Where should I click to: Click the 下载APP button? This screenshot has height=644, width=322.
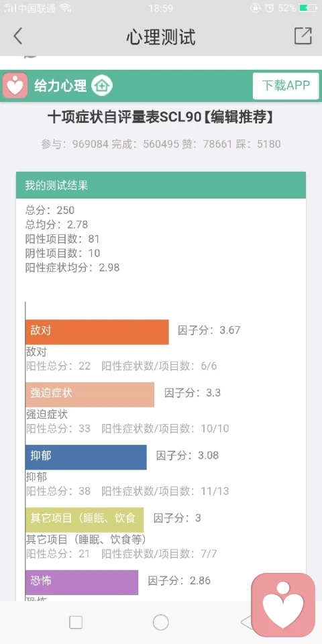point(286,86)
